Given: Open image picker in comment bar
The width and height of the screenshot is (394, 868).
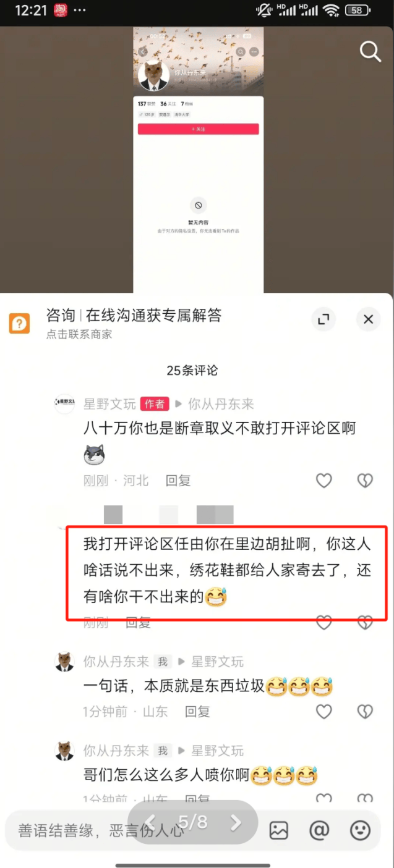Looking at the screenshot, I should click(278, 830).
